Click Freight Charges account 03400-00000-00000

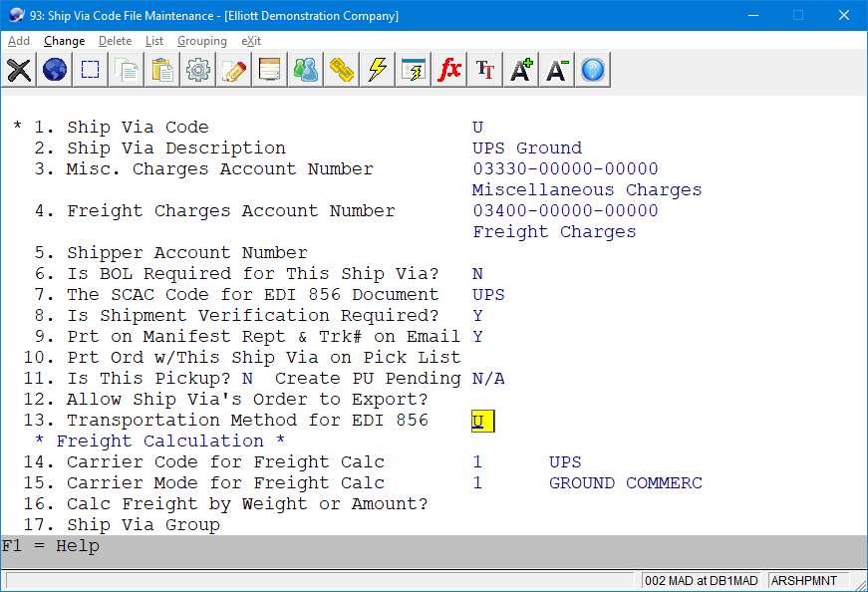pos(565,211)
